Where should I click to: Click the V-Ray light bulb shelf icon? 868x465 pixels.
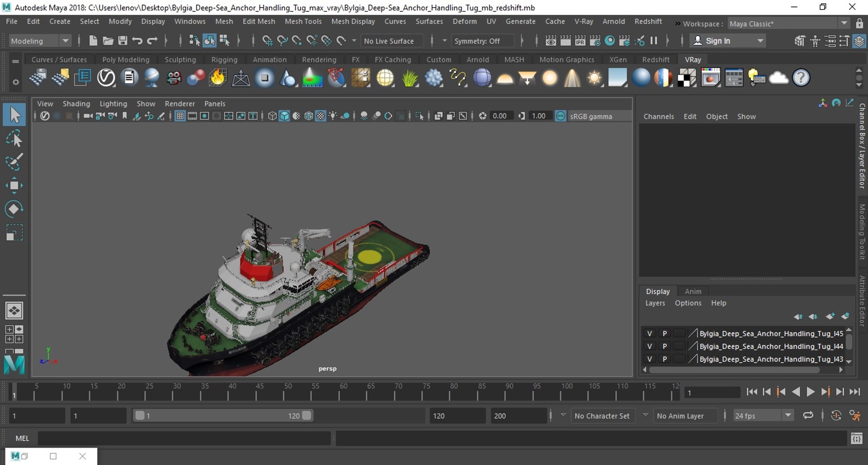(x=756, y=78)
